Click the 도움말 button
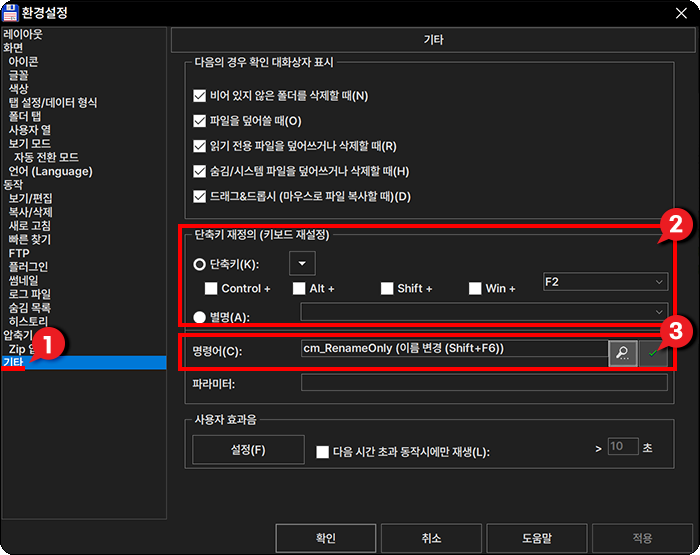 point(537,538)
